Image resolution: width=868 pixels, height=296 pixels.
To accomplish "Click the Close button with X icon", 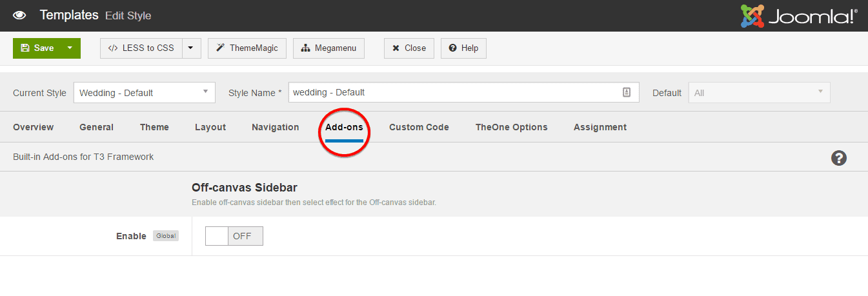I will pyautogui.click(x=409, y=48).
